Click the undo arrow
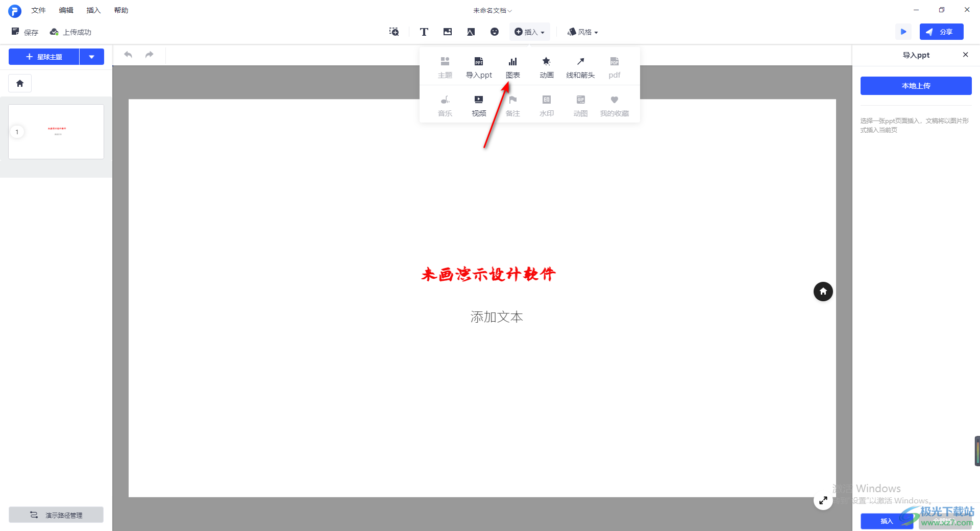 (x=128, y=55)
